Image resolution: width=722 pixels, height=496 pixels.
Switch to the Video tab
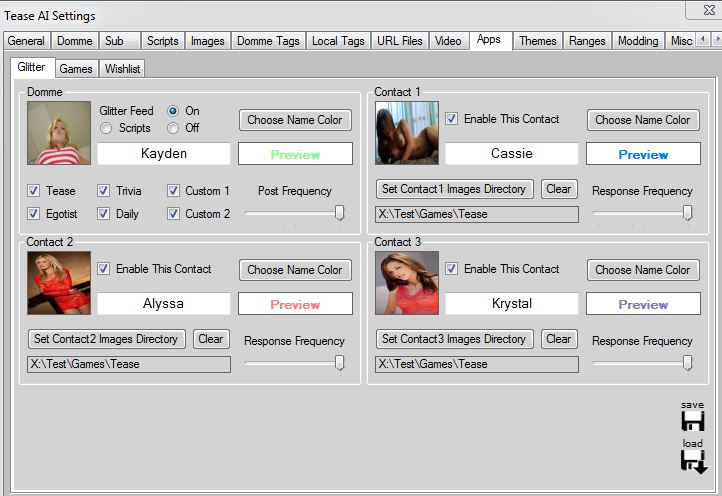coord(448,41)
